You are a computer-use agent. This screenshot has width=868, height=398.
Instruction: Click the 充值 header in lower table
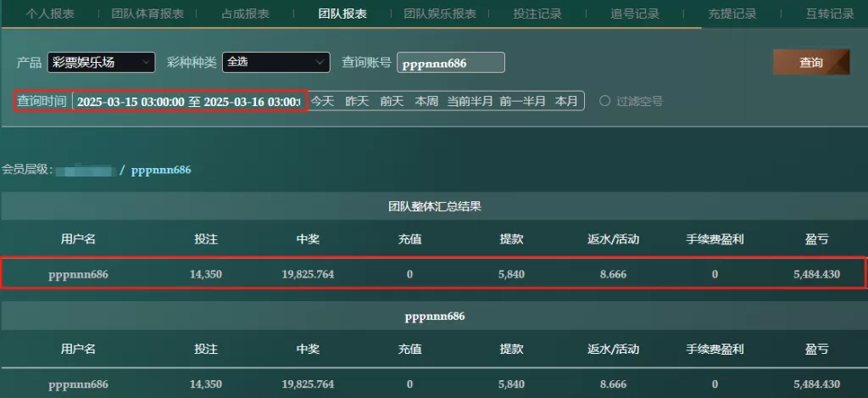click(x=409, y=350)
